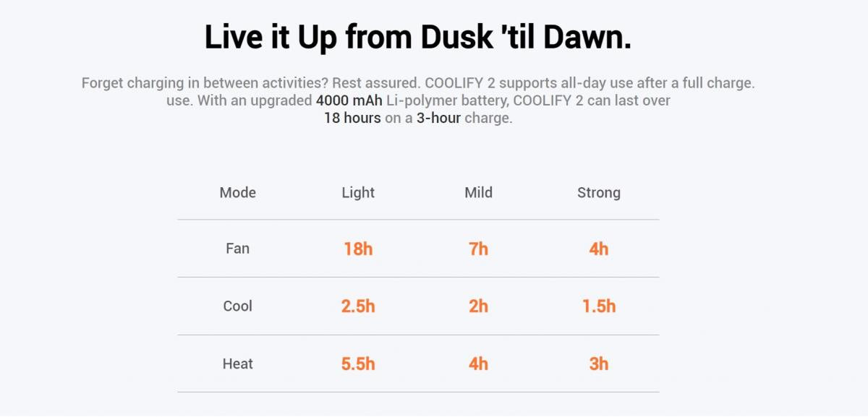Viewport: 868px width, 417px height.
Task: Click the 3h Heat Strong value
Action: (x=598, y=364)
